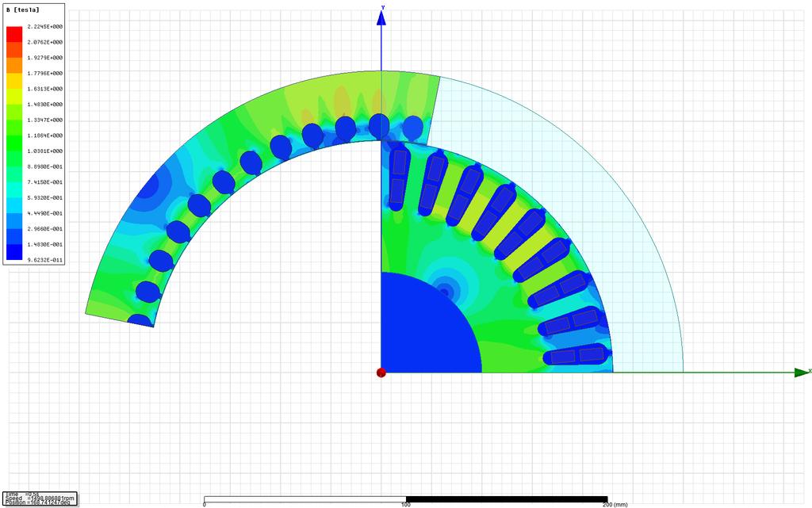Click the 100 label on the scale bar
The image size is (812, 508).
click(405, 504)
